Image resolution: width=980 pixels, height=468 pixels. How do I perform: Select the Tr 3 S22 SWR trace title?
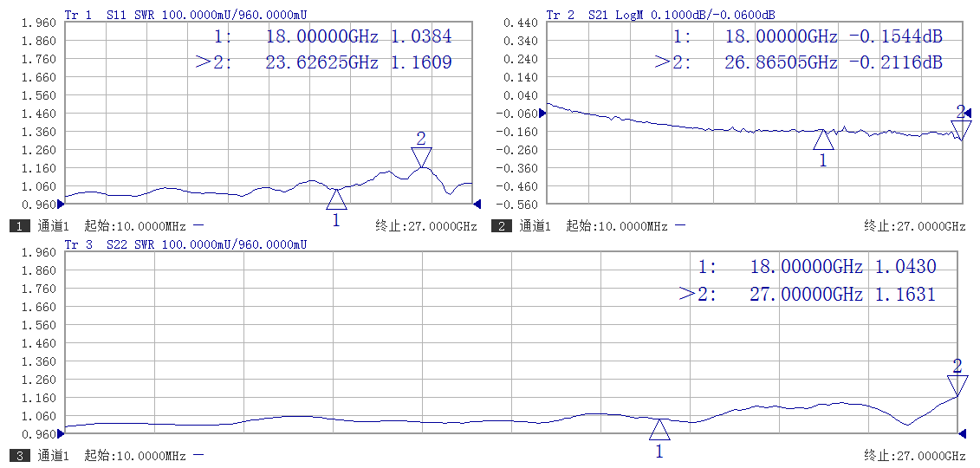click(x=185, y=245)
